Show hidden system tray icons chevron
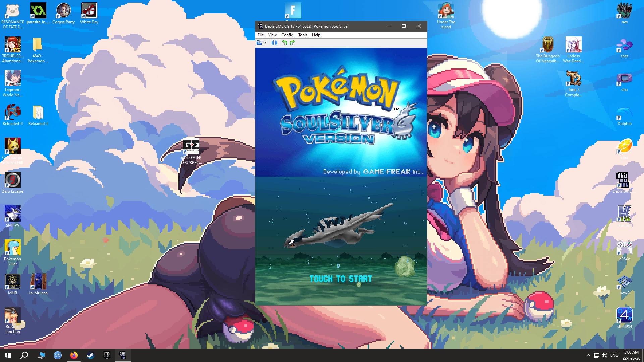This screenshot has height=362, width=644. 588,355
